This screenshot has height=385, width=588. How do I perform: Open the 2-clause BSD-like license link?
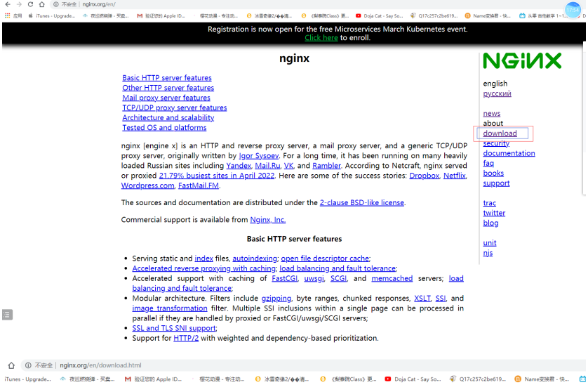pyautogui.click(x=362, y=202)
